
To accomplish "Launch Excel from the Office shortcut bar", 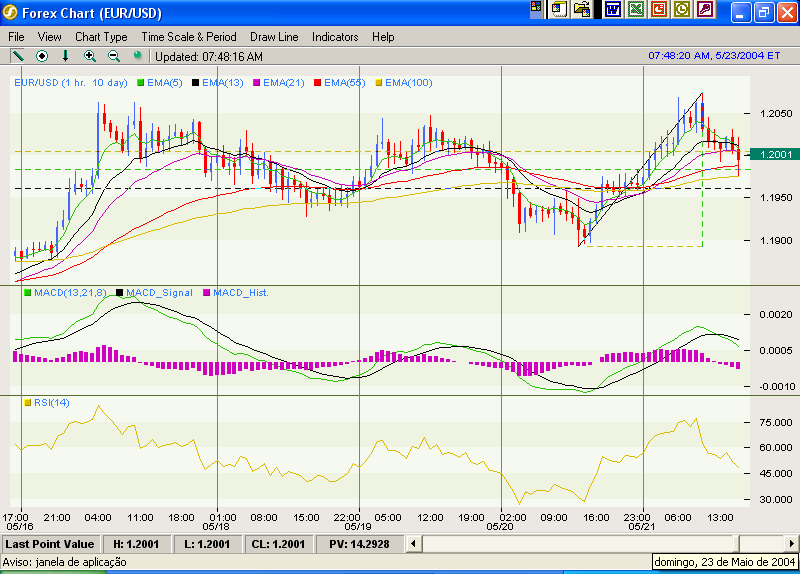I will click(635, 10).
